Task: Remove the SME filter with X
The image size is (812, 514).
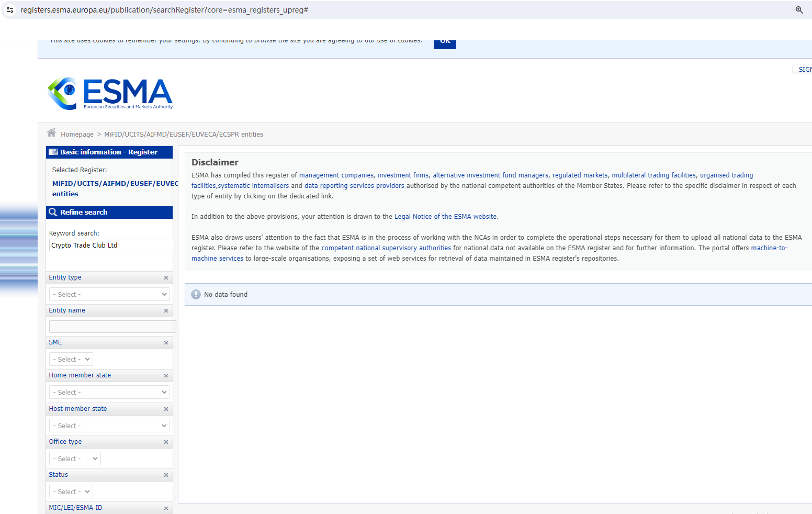Action: coord(166,343)
